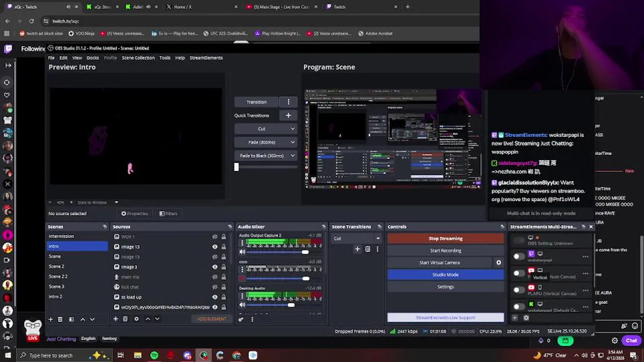This screenshot has width=644, height=362.
Task: Add a quick transition with the plus button
Action: pyautogui.click(x=288, y=115)
